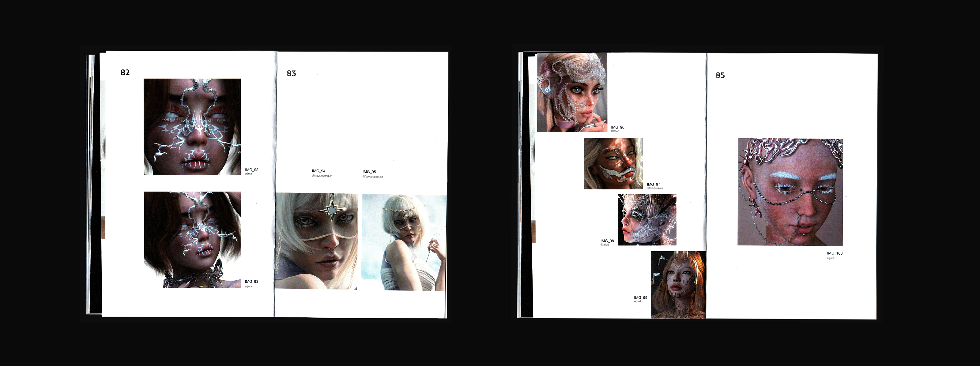Image resolution: width=980 pixels, height=366 pixels.
Task: Select the image right of IMG_99 caption
Action: (x=678, y=284)
